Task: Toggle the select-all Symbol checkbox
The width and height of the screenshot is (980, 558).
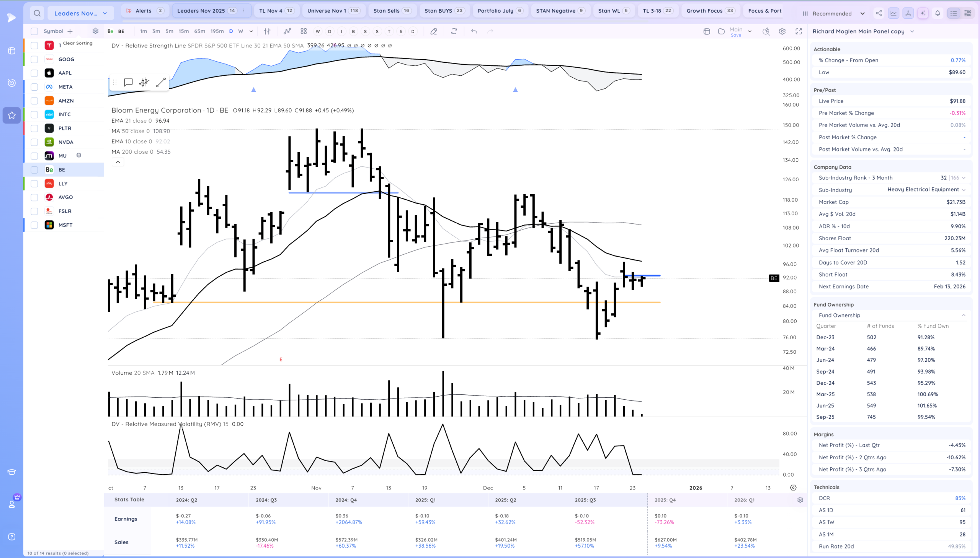Action: pos(34,31)
